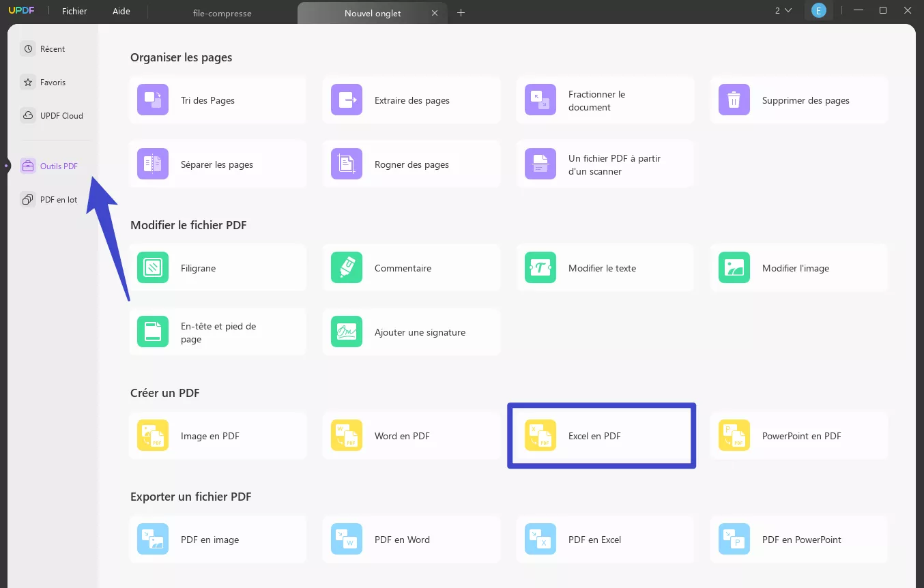Image resolution: width=924 pixels, height=588 pixels.
Task: Choose PDF en image label
Action: (210, 540)
